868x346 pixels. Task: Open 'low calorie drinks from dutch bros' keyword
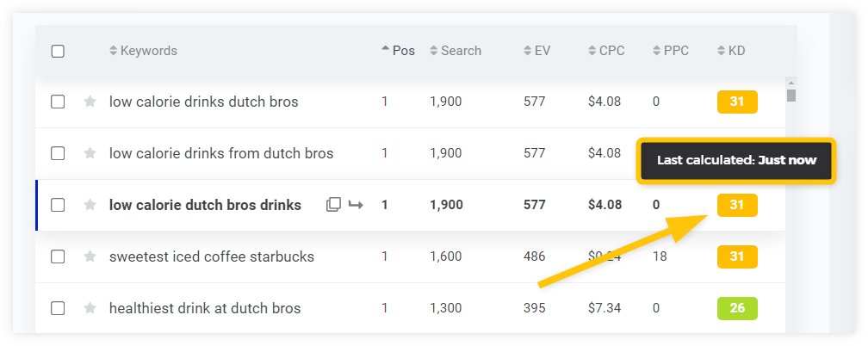point(221,153)
